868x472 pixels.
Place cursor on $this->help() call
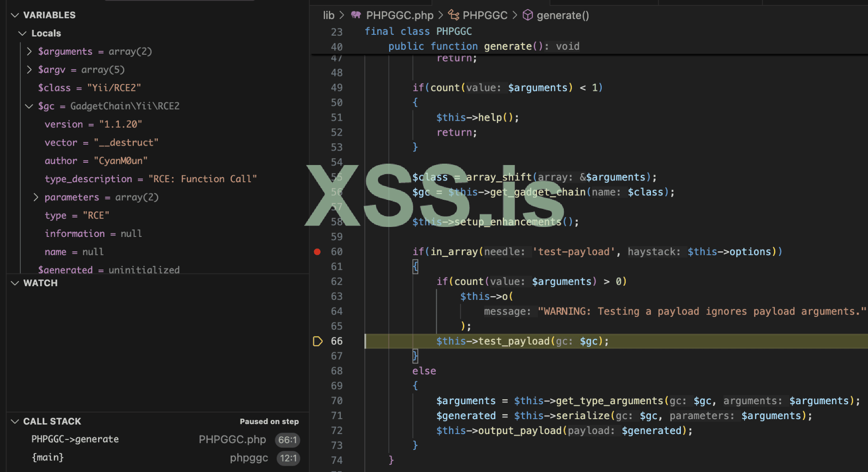click(x=477, y=118)
